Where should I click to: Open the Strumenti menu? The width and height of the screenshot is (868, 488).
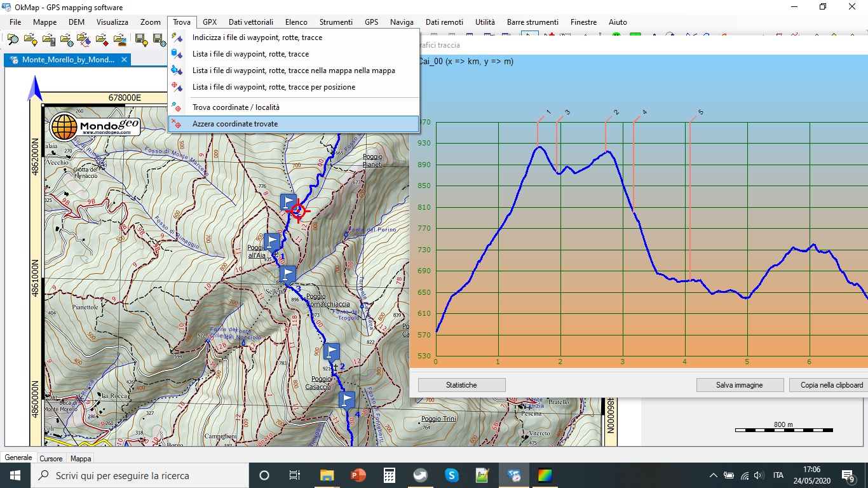[x=336, y=22]
